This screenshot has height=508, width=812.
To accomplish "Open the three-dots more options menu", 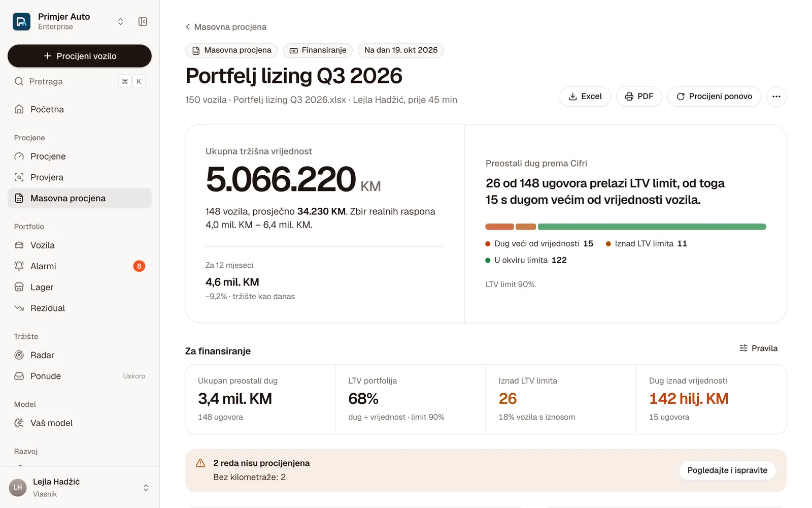I will [x=776, y=97].
